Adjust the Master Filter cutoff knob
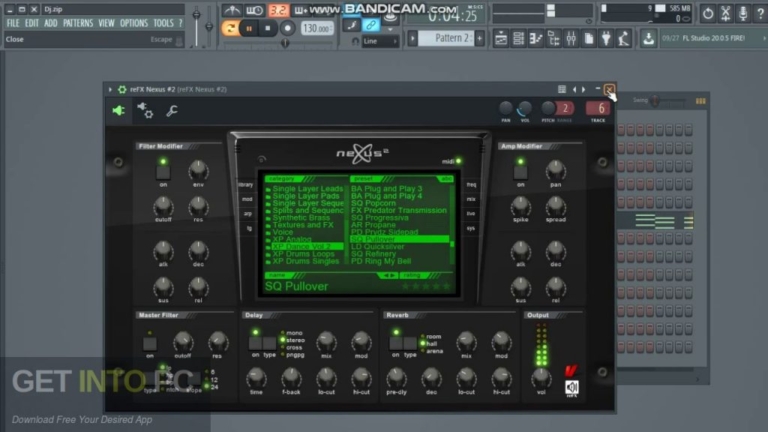 (x=183, y=341)
